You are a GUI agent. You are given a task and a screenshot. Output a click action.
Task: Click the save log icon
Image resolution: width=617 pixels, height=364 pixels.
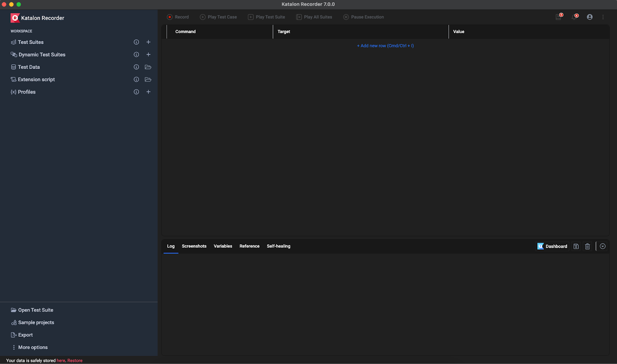[x=576, y=247]
